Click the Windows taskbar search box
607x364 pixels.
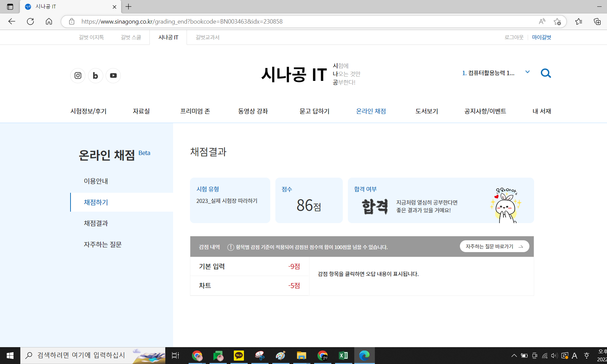coord(93,356)
